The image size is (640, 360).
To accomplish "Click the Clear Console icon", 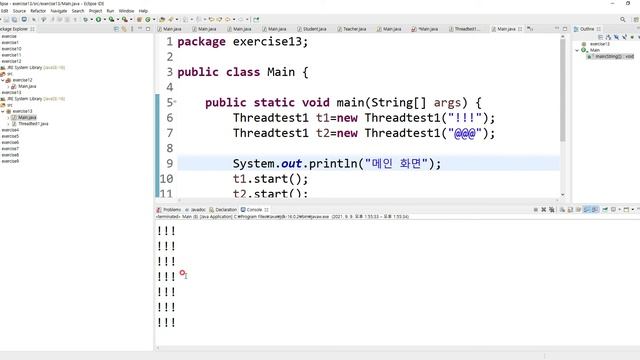I will [562, 209].
